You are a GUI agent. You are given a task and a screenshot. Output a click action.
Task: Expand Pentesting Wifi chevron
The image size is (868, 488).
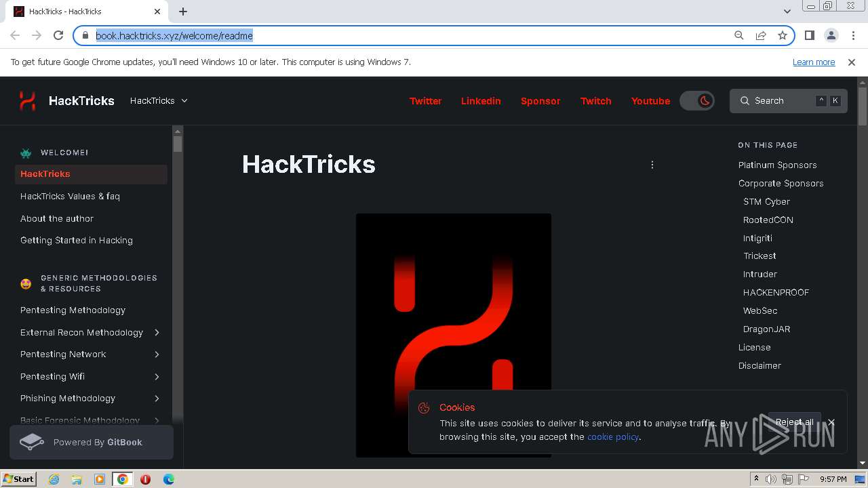pos(157,376)
